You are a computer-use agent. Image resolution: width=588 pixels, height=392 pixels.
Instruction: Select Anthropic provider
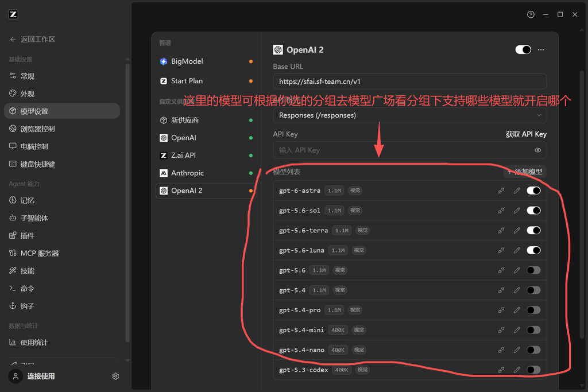(x=206, y=173)
